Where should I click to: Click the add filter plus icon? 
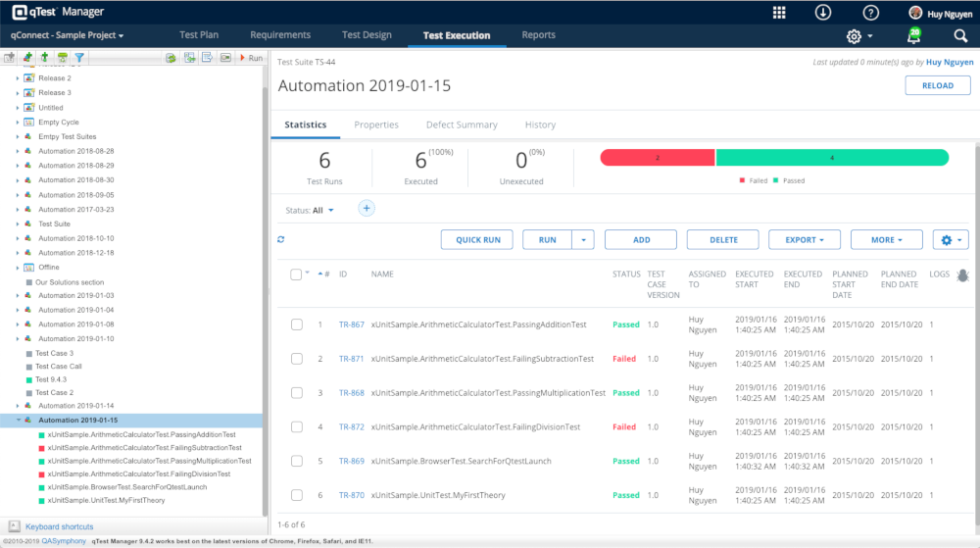coord(367,208)
